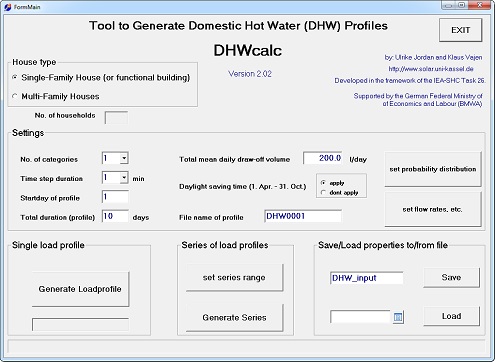Click the Ulrike Jordan and Klaus Vajen credit
Image resolution: width=495 pixels, height=362 pixels.
[x=433, y=57]
